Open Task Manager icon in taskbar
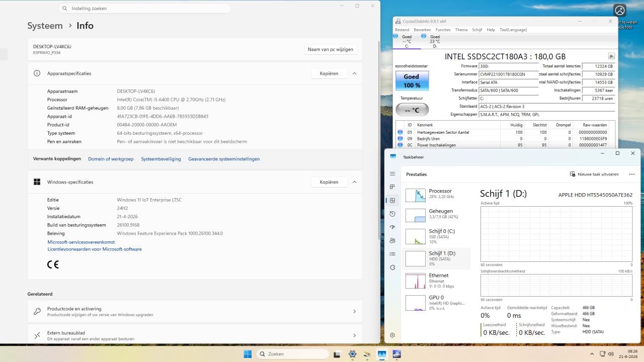Image resolution: width=644 pixels, height=362 pixels. (x=381, y=354)
